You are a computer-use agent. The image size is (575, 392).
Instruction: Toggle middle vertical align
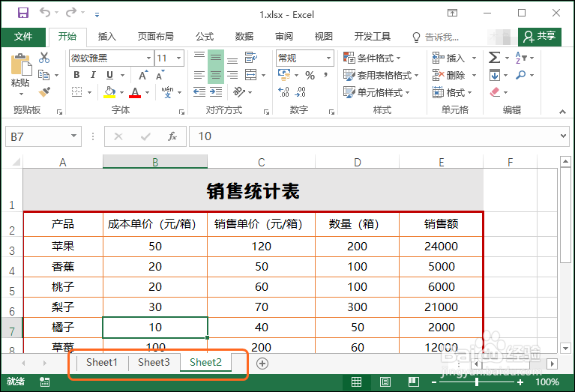pyautogui.click(x=216, y=58)
